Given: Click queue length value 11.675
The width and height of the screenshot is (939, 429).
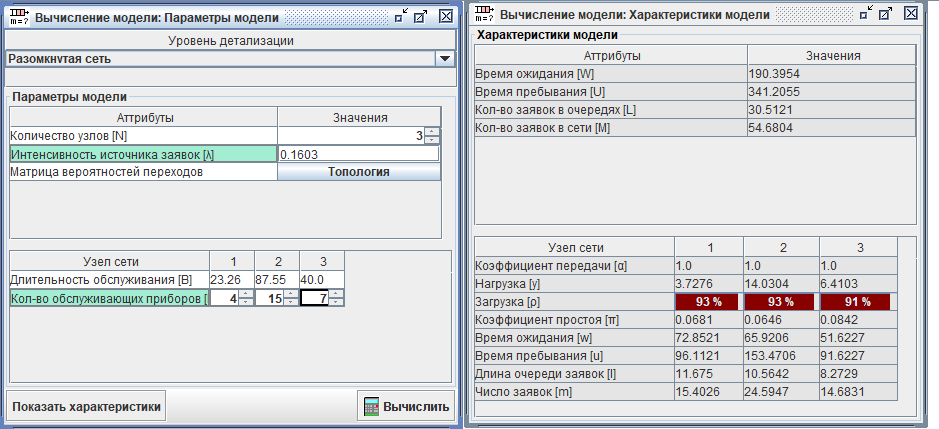Looking at the screenshot, I should point(709,374).
